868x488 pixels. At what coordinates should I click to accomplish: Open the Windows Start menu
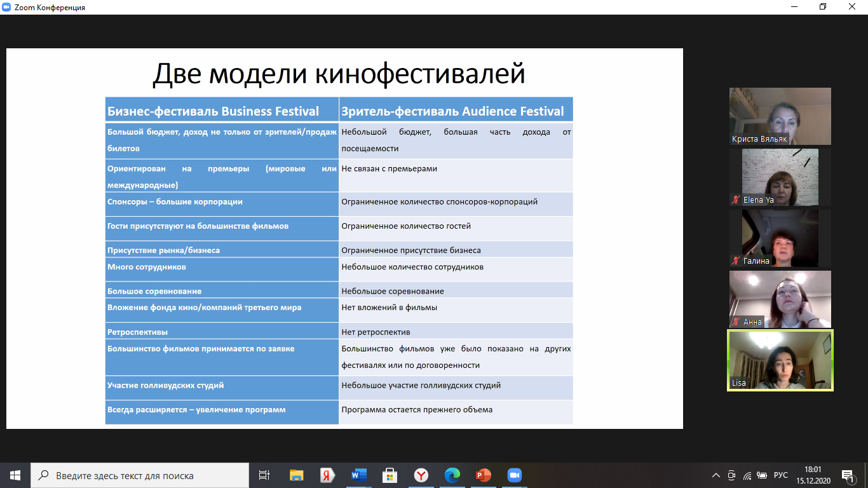coord(15,475)
